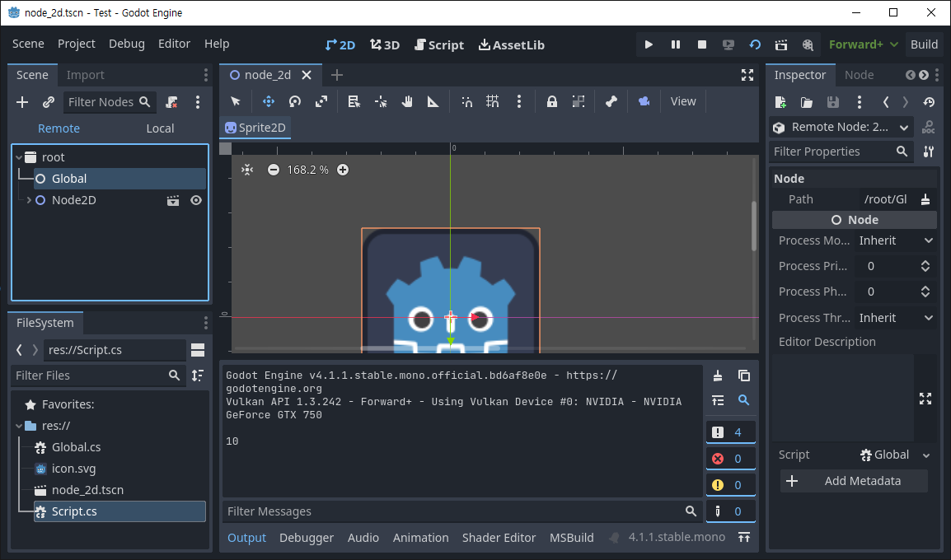Switch to the Local scene tree

point(160,128)
